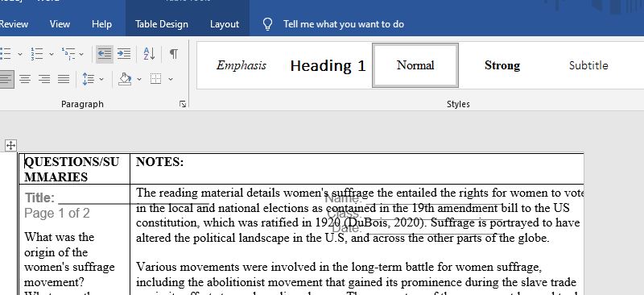
Task: Open the Review tab
Action: click(14, 24)
